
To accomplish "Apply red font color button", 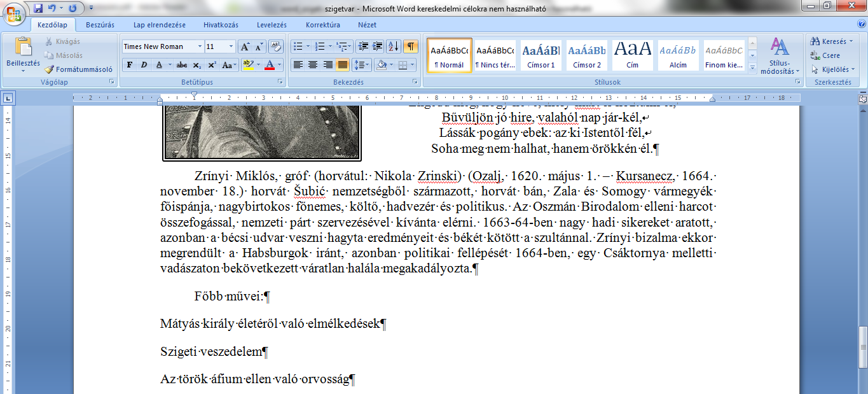I will (270, 65).
